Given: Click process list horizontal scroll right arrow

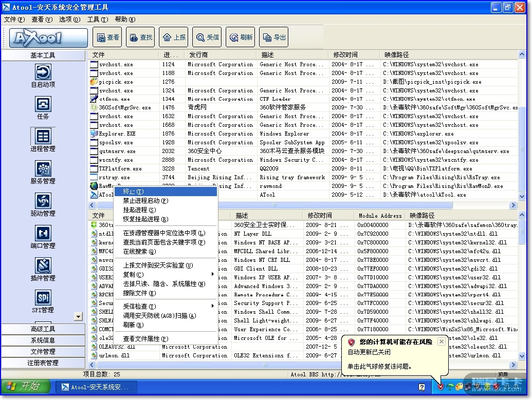Looking at the screenshot, I should point(513,205).
